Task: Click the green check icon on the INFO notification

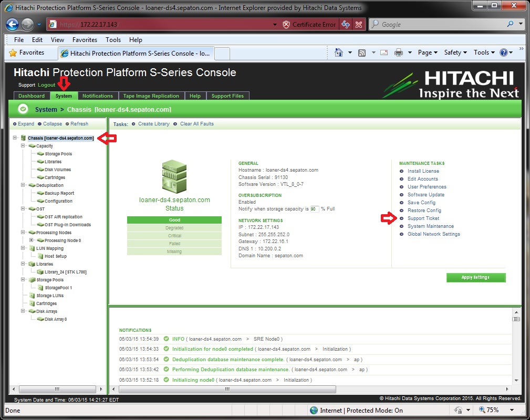Action: tap(166, 339)
